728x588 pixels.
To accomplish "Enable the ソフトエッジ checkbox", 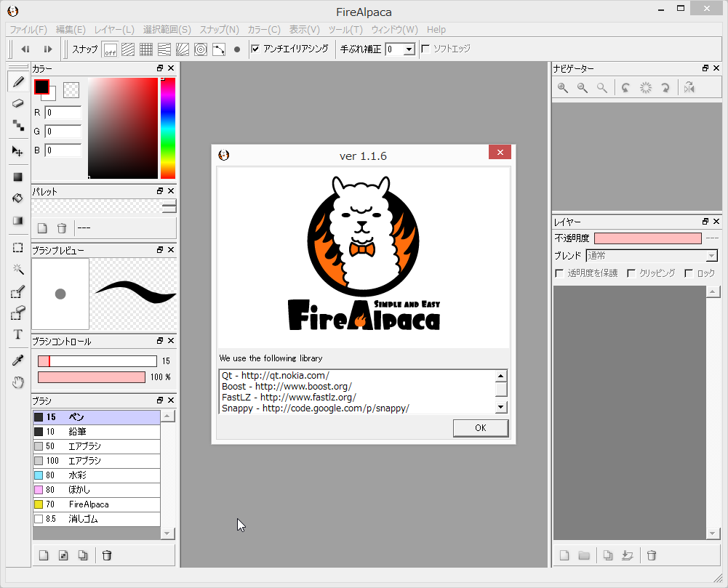I will (x=425, y=49).
